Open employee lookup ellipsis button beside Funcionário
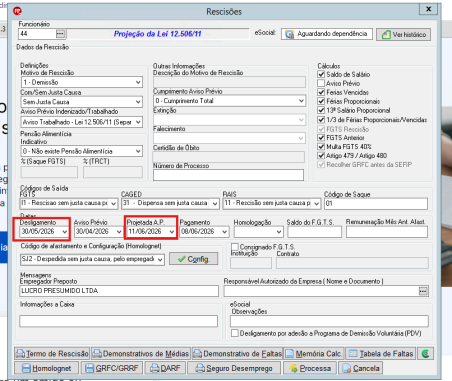The image size is (452, 381). point(60,34)
